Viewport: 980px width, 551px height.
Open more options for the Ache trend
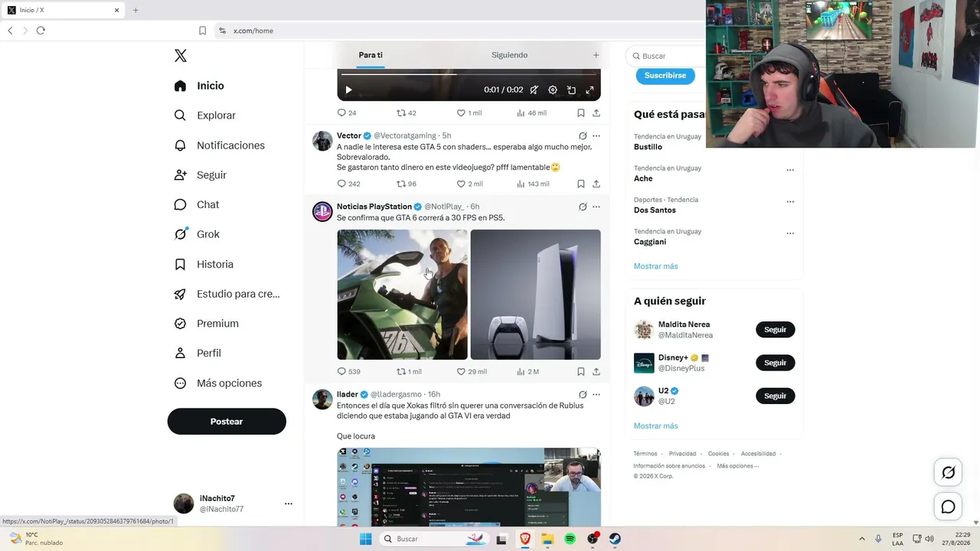[x=790, y=170]
